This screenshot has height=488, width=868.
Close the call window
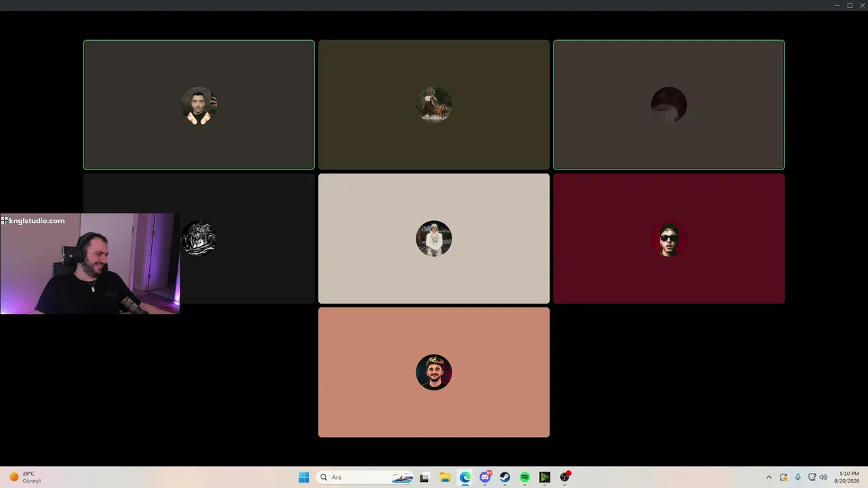[x=862, y=5]
